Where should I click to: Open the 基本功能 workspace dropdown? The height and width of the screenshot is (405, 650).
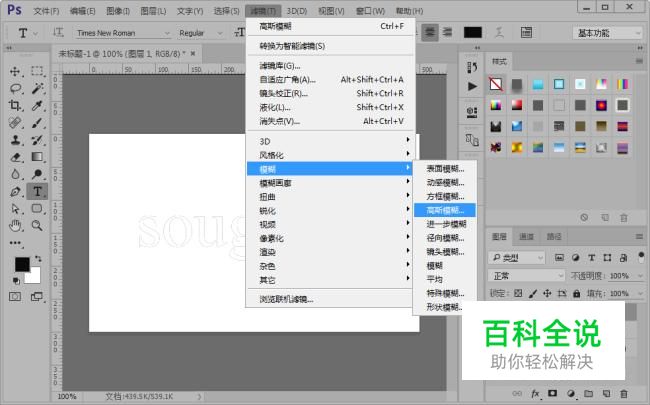608,33
